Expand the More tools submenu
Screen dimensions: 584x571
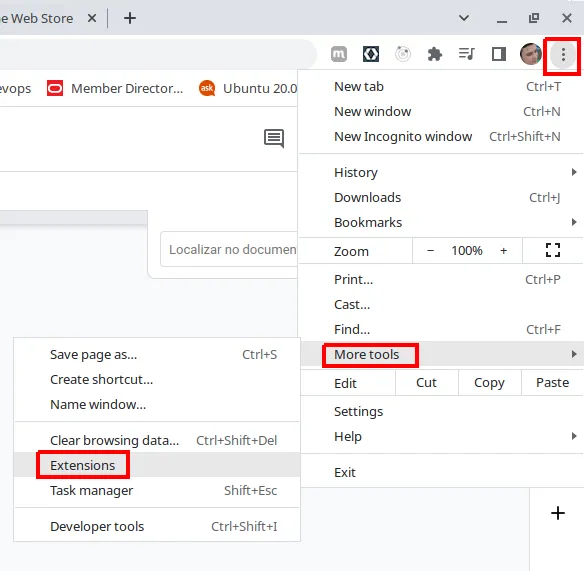pyautogui.click(x=441, y=354)
